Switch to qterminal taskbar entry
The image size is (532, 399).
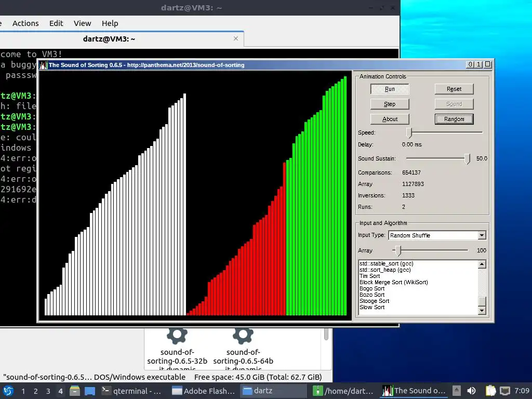(x=132, y=391)
